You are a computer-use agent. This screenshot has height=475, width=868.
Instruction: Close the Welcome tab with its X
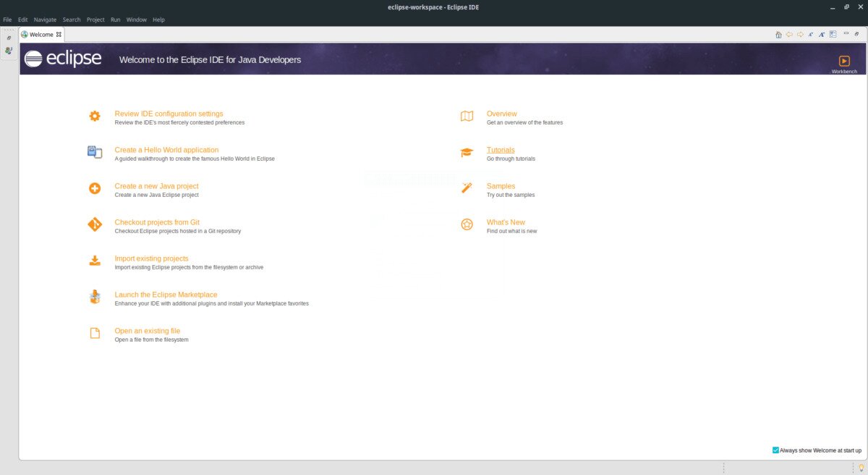[x=59, y=34]
